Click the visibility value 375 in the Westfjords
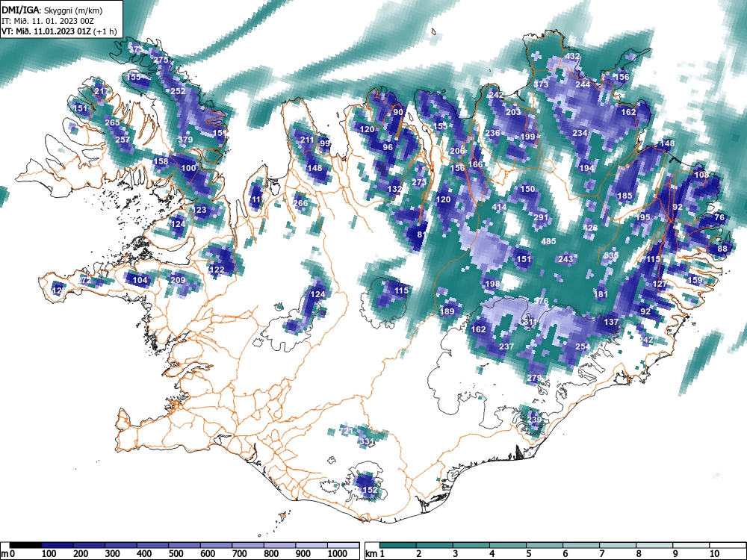 pyautogui.click(x=136, y=49)
